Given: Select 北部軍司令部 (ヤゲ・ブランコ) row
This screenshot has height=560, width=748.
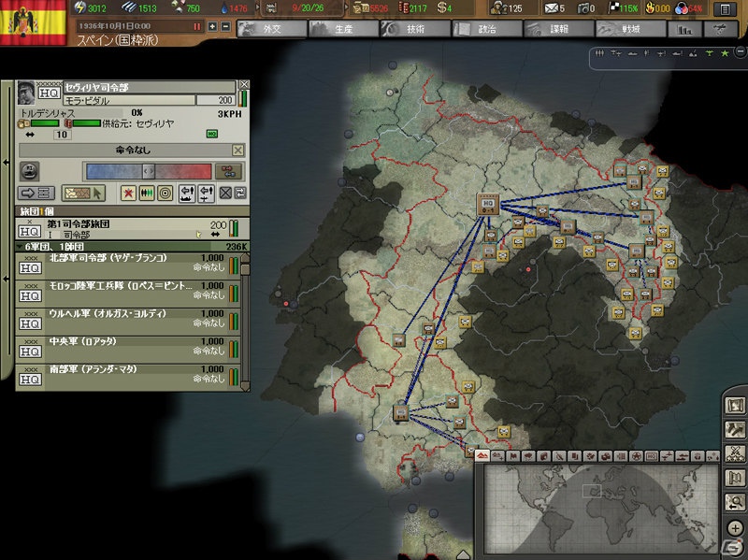Looking at the screenshot, I should pyautogui.click(x=128, y=265).
